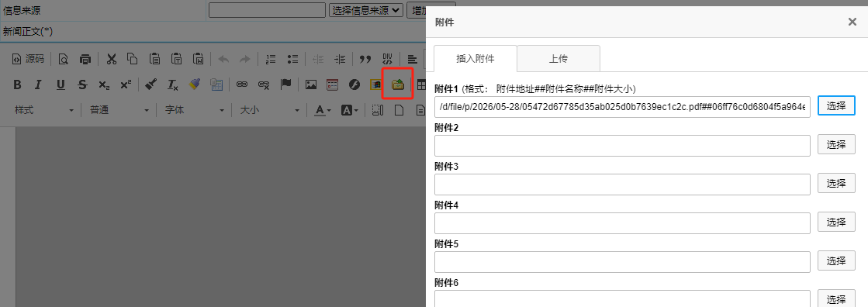
Task: Click the 信息来源 text input
Action: tap(267, 10)
